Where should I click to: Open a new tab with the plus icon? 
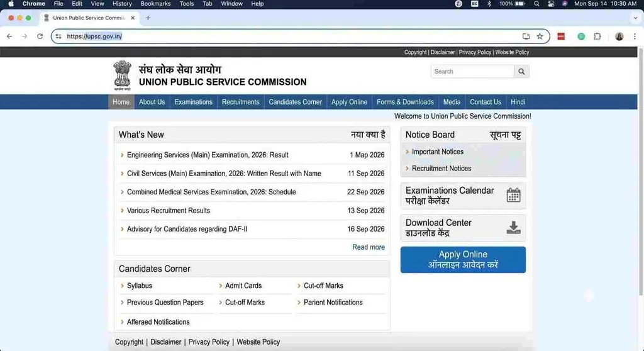pyautogui.click(x=148, y=18)
